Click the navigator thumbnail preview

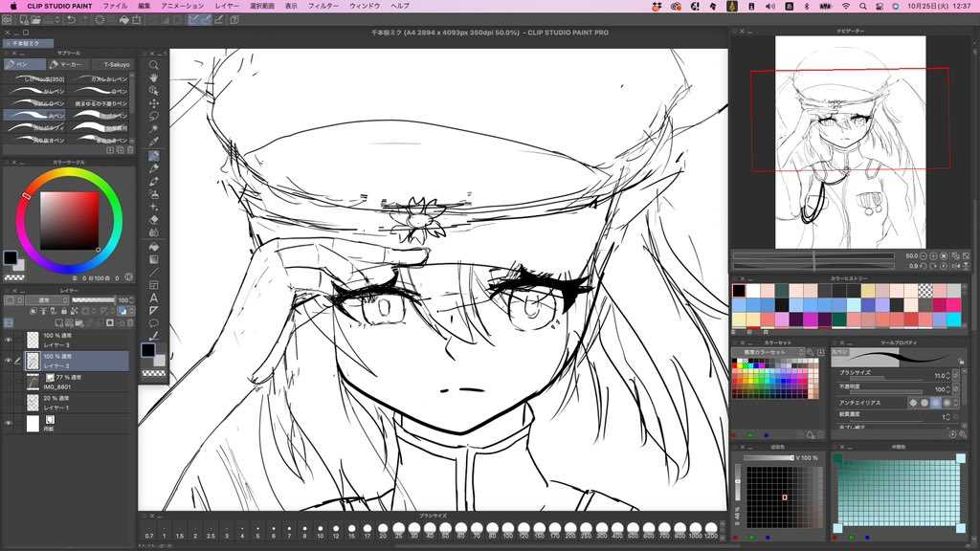tap(850, 142)
